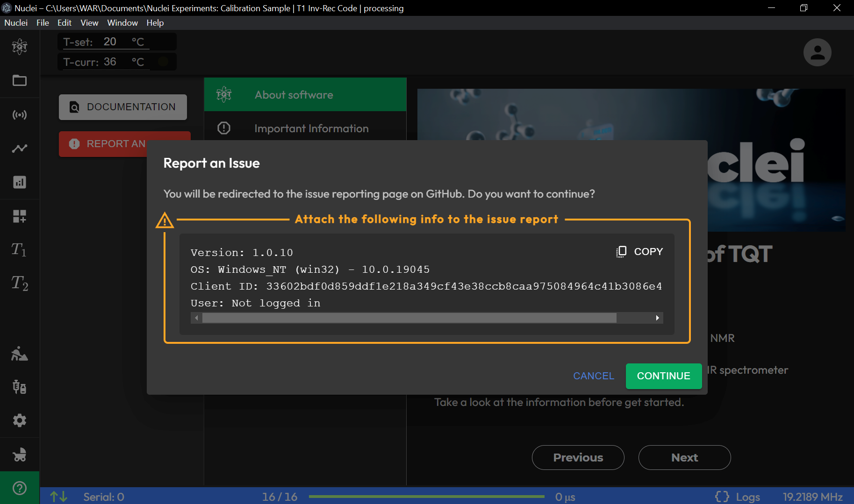Screen dimensions: 854x504
Task: Click the up-down arrows icon in status bar
Action: [59, 497]
